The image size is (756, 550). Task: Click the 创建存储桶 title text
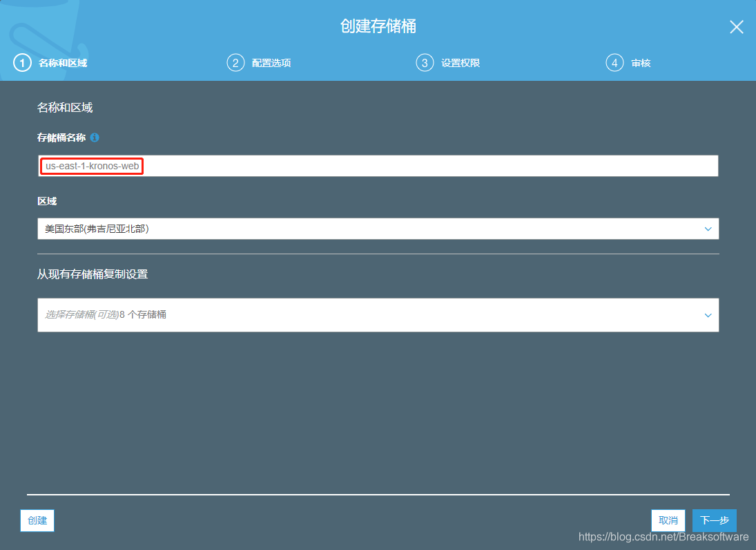[378, 26]
